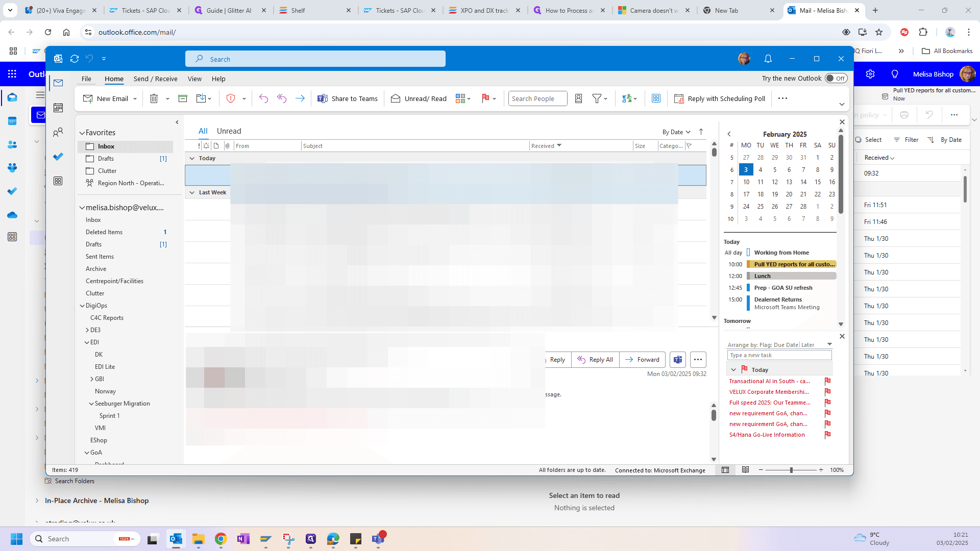Image resolution: width=980 pixels, height=551 pixels.
Task: Open Settings gear in Outlook web window
Action: [870, 74]
